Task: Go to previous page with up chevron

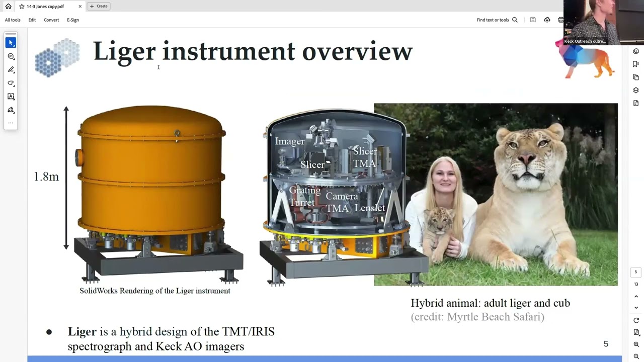Action: pyautogui.click(x=636, y=296)
